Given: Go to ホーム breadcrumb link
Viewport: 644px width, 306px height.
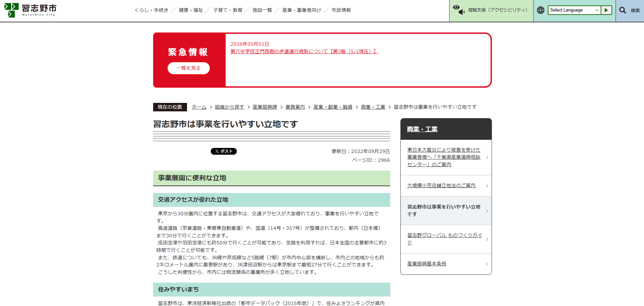Looking at the screenshot, I should (199, 107).
